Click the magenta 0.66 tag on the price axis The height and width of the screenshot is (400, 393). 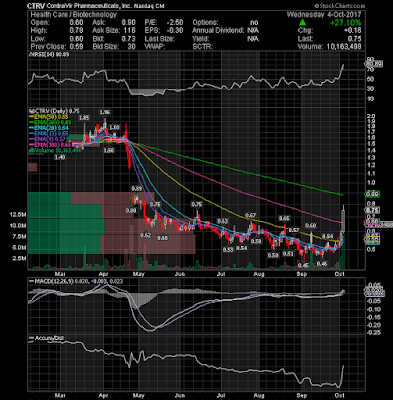click(372, 222)
